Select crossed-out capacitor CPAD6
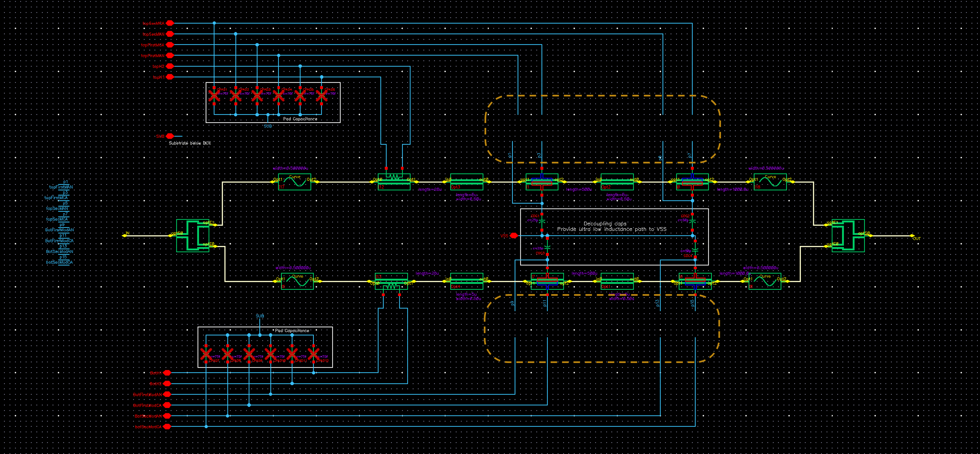This screenshot has height=454, width=980. click(x=321, y=96)
